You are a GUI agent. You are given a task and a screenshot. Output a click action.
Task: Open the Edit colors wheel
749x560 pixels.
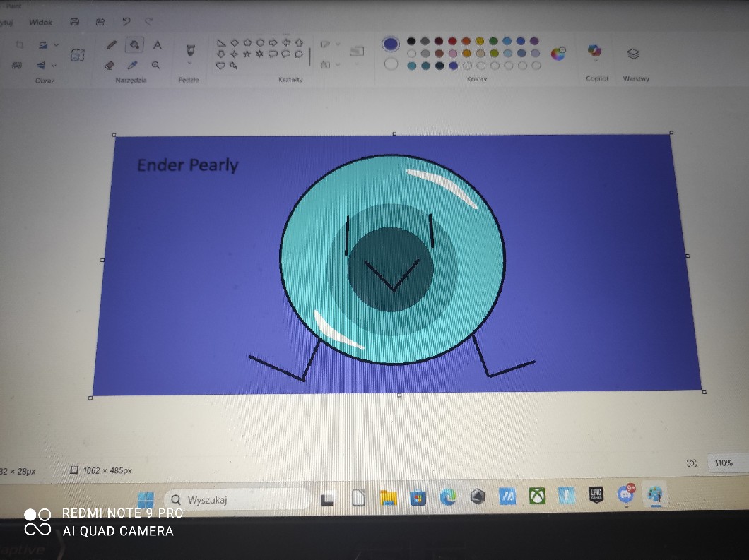(x=558, y=53)
